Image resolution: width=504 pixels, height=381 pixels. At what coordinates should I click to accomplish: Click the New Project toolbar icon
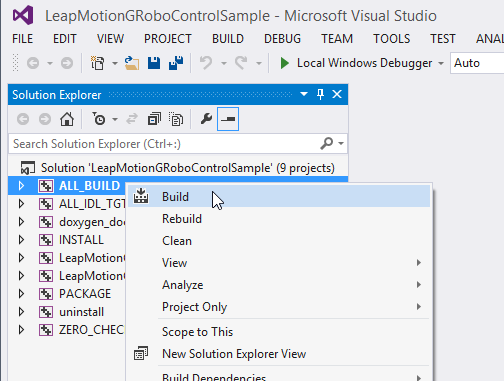coord(97,63)
